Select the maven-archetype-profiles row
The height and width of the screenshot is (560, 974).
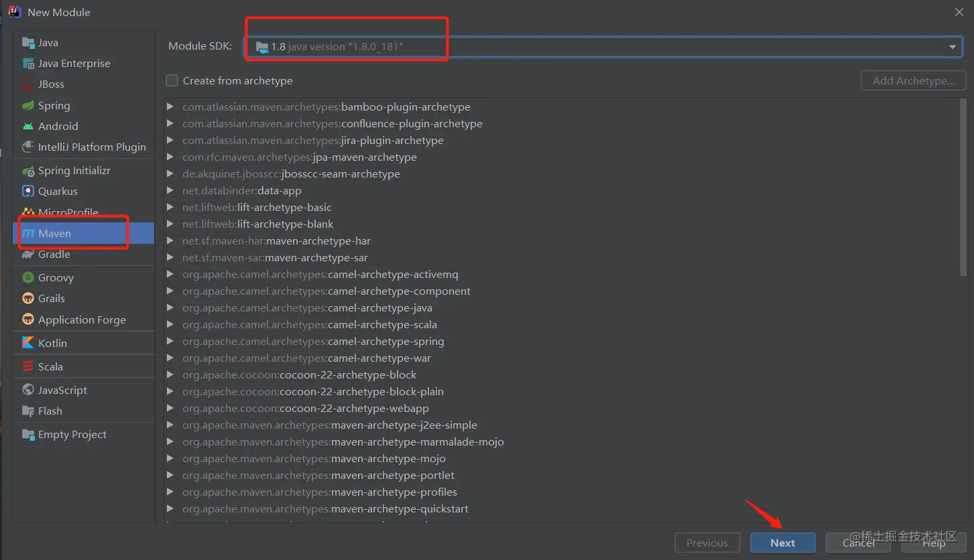(562, 492)
